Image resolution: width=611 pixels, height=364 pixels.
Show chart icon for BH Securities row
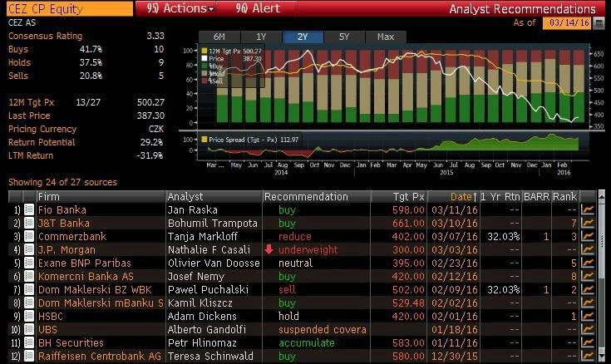point(587,342)
